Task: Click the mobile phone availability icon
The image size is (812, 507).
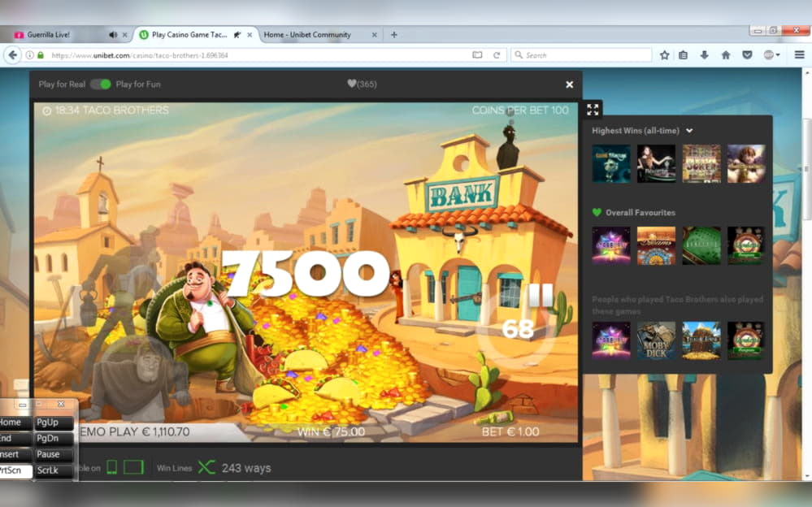Action: (x=111, y=467)
